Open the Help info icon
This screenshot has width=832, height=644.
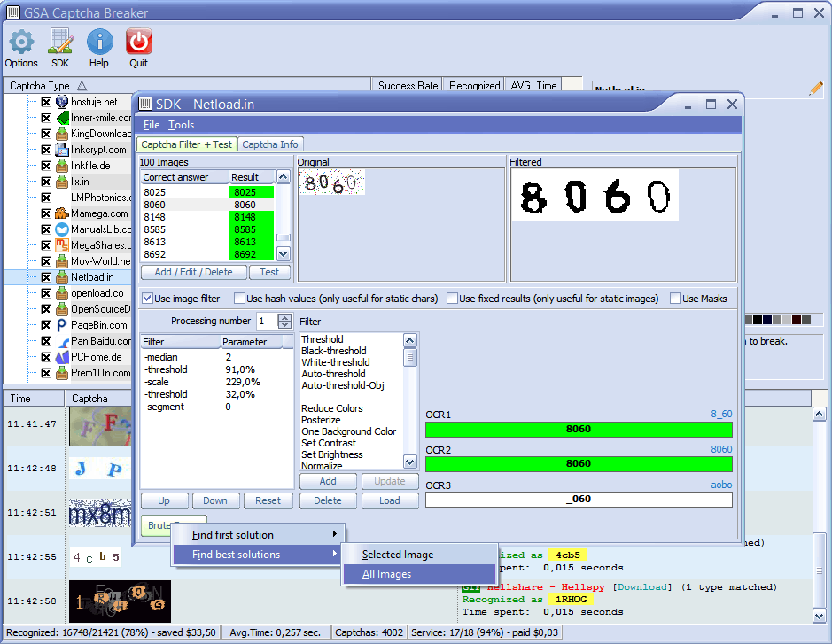99,42
